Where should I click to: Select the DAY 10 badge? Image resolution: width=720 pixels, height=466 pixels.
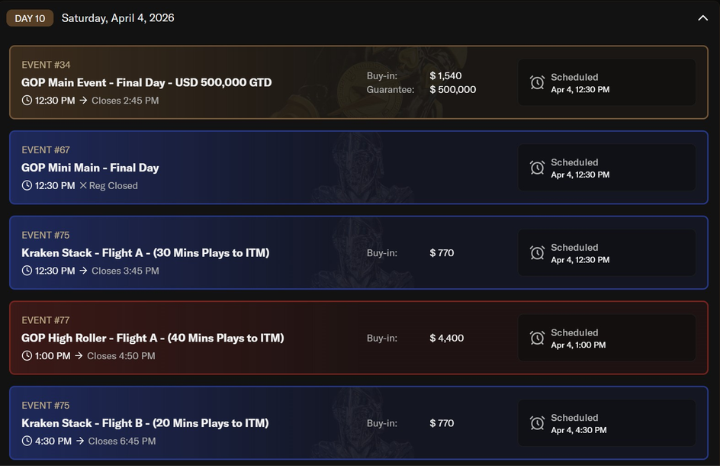[30, 18]
